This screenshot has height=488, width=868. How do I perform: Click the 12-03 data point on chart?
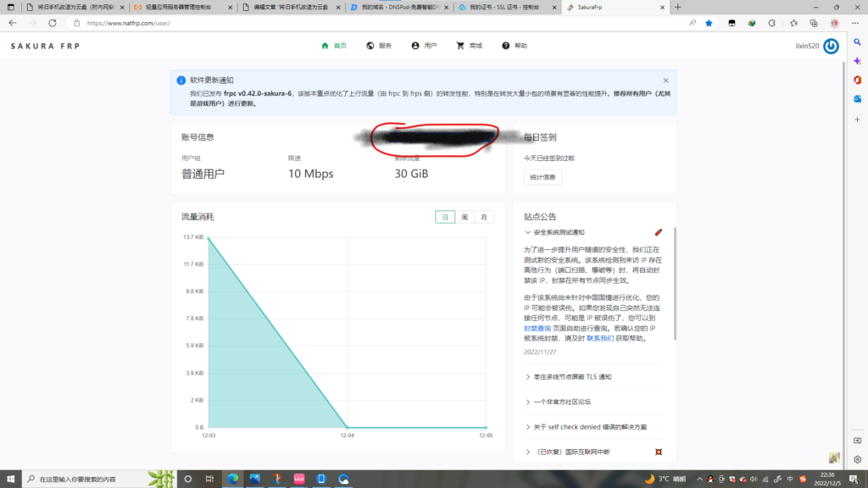(x=209, y=238)
